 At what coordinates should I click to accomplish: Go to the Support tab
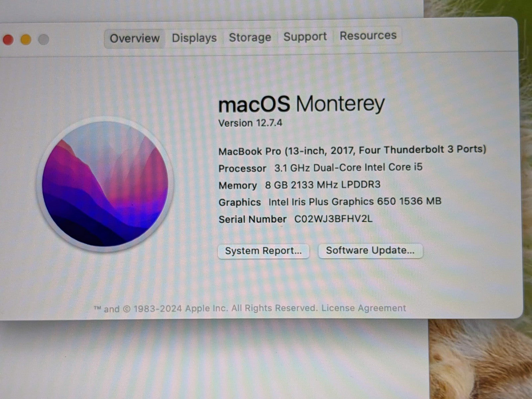tap(305, 37)
